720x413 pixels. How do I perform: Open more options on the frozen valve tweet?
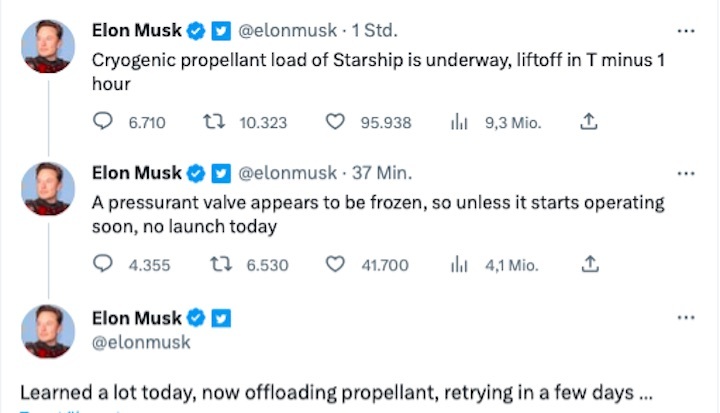pos(685,174)
